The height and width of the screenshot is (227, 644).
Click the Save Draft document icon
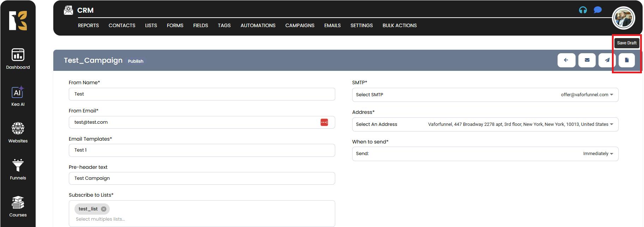click(x=626, y=60)
